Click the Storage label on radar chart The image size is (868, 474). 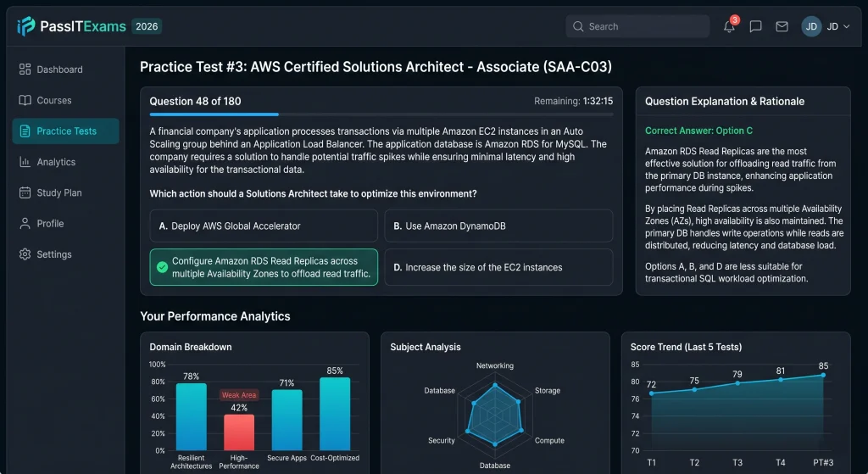[x=548, y=390]
